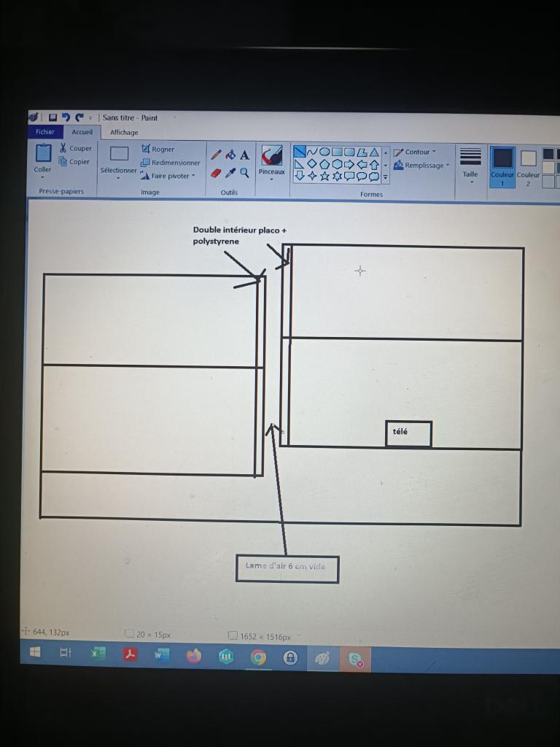This screenshot has height=747, width=560.
Task: Open the Pinceaux dropdown arrow
Action: coord(271,180)
